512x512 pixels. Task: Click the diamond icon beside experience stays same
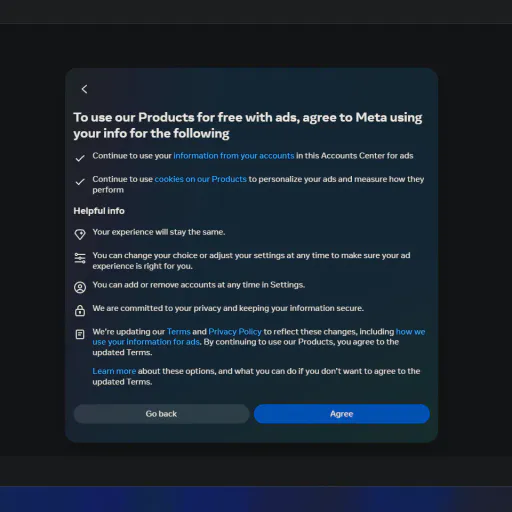coord(80,234)
